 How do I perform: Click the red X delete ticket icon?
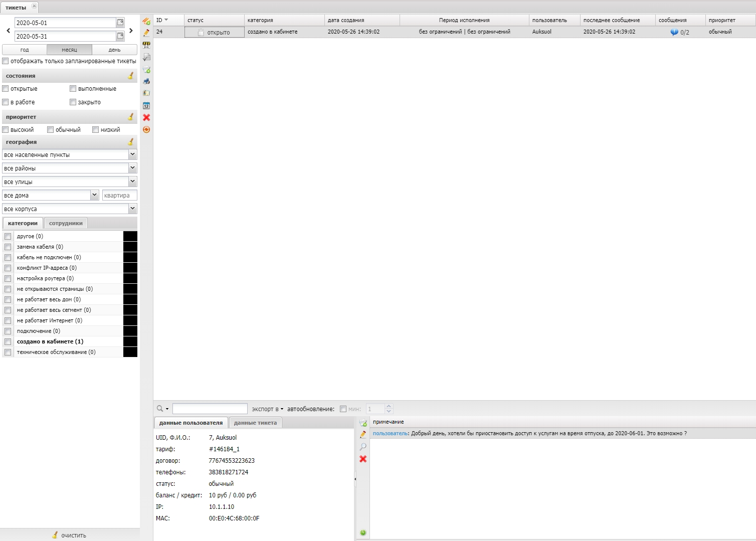pos(146,117)
